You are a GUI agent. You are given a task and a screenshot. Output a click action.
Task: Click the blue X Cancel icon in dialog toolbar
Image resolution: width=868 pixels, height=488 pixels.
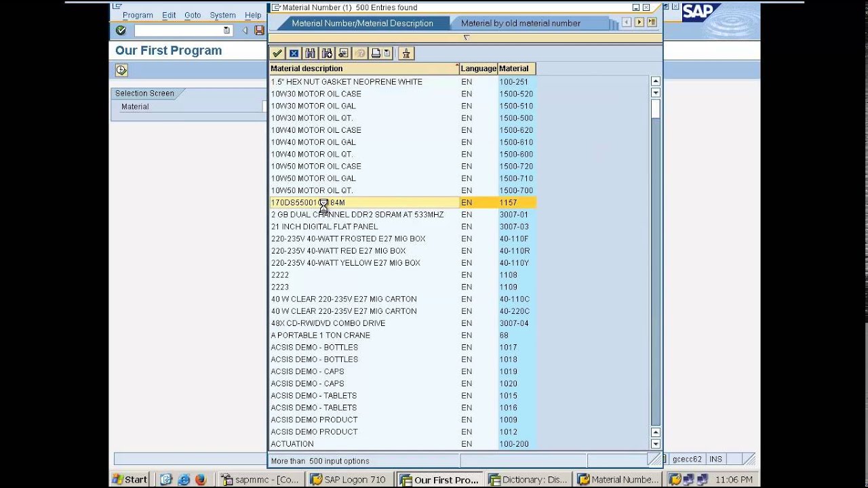tap(294, 54)
